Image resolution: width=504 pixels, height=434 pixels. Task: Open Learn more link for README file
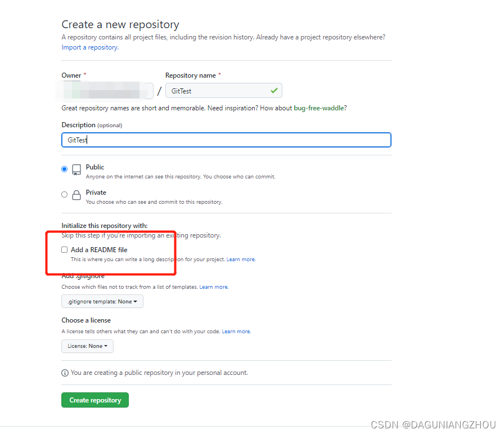coord(241,259)
